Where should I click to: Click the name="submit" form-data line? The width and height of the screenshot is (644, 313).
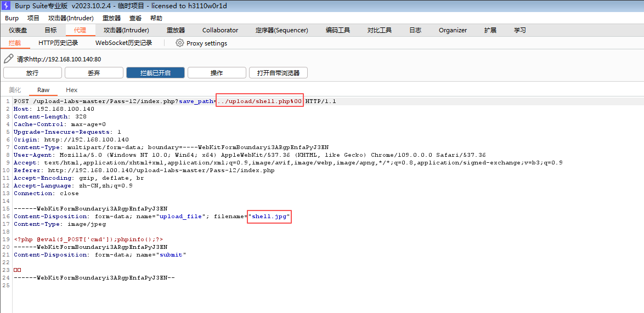coord(100,255)
